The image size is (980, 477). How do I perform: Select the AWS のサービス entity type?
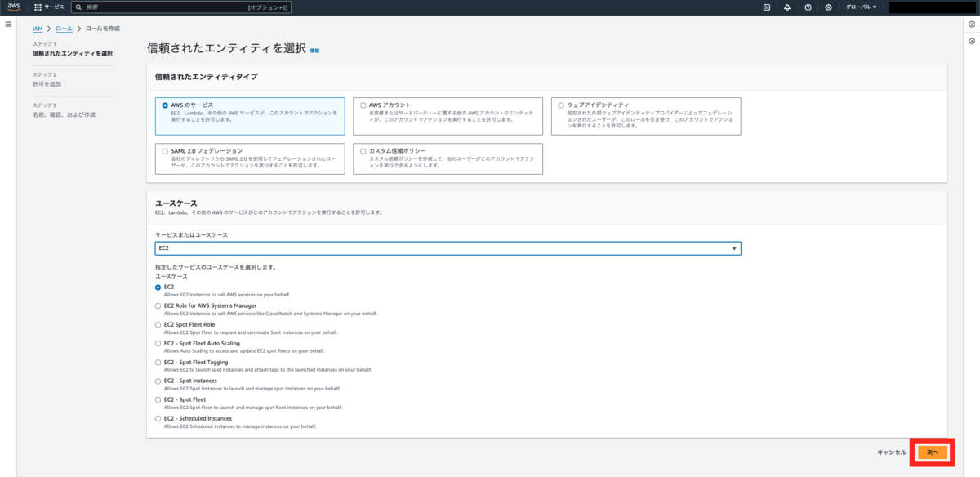click(x=249, y=116)
